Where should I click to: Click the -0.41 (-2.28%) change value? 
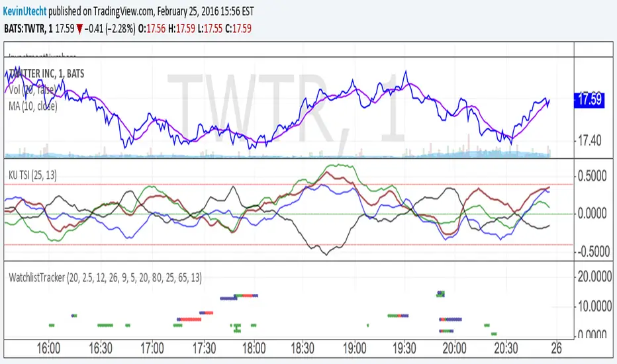coord(110,28)
